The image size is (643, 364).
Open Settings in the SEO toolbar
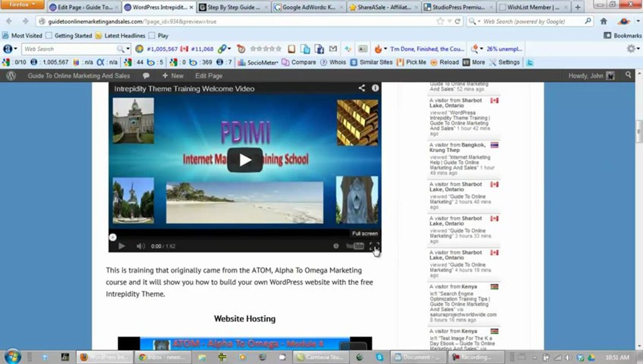point(504,62)
